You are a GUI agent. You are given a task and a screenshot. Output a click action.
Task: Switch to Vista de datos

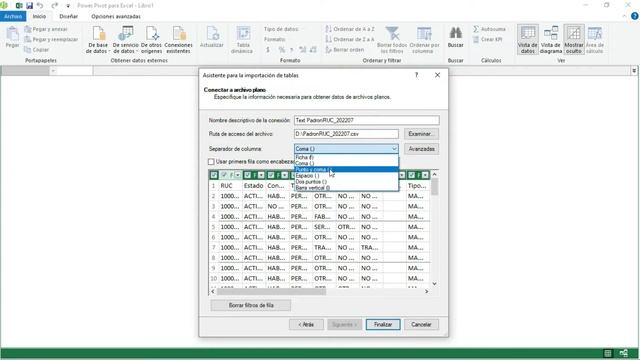coord(528,40)
